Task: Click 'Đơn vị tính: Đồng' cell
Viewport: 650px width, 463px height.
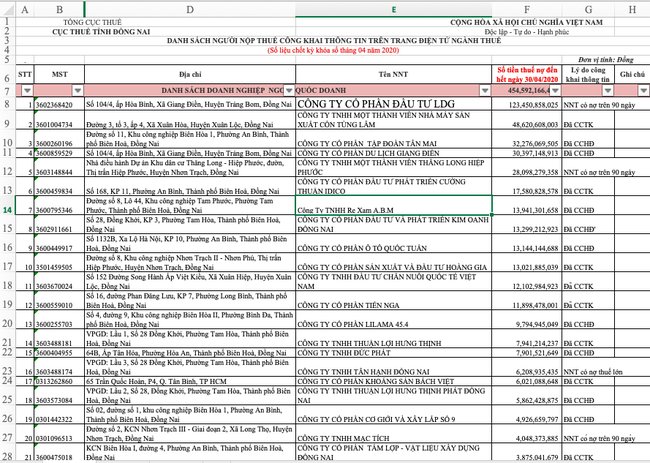Action: click(606, 60)
